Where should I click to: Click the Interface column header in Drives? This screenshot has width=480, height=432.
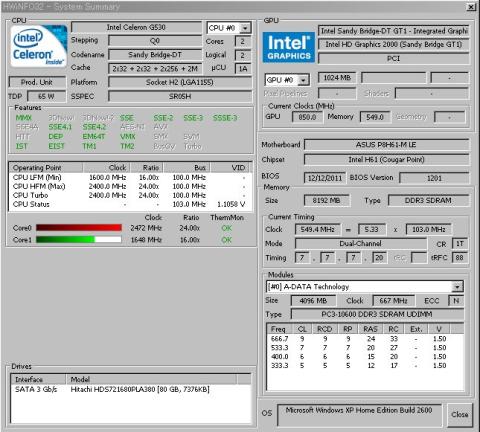(x=38, y=379)
